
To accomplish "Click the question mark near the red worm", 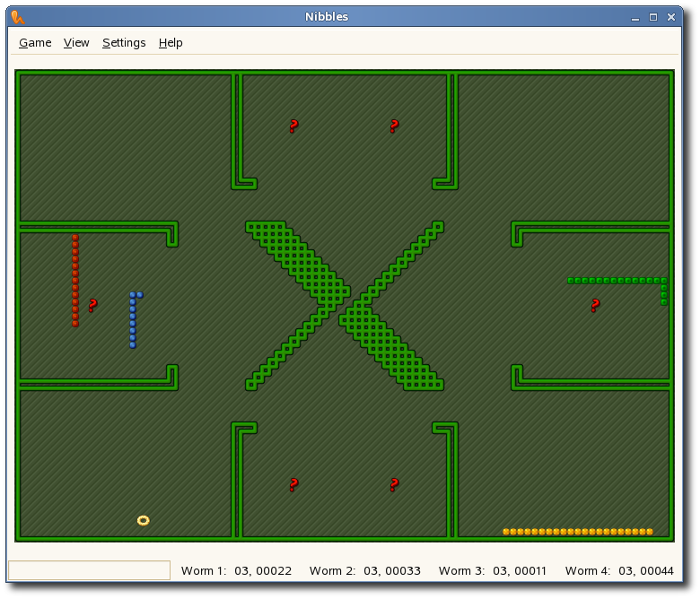I will tap(92, 306).
